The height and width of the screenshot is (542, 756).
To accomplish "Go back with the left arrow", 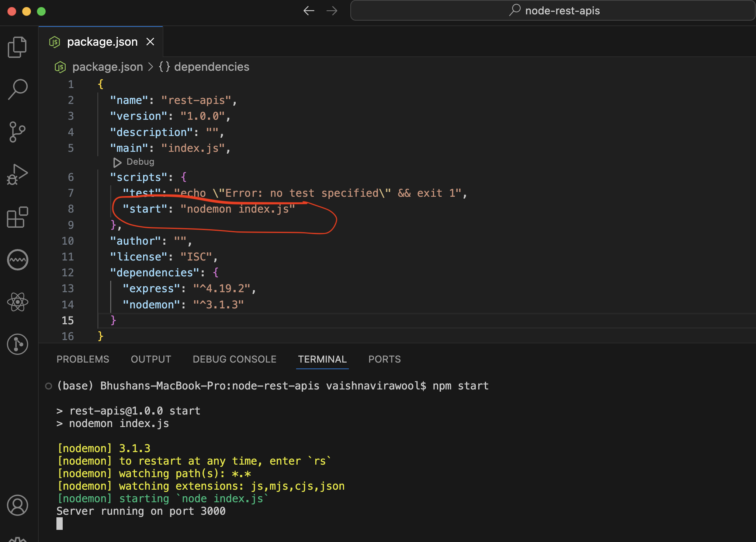I will click(x=309, y=11).
